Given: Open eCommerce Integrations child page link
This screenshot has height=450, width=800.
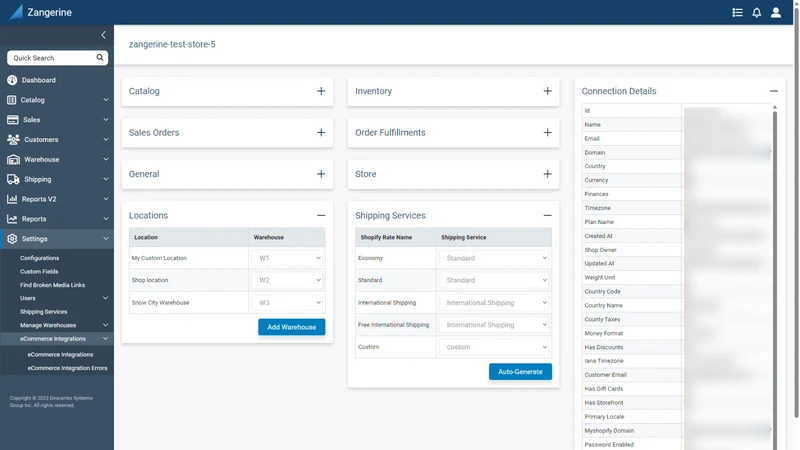Looking at the screenshot, I should (60, 355).
